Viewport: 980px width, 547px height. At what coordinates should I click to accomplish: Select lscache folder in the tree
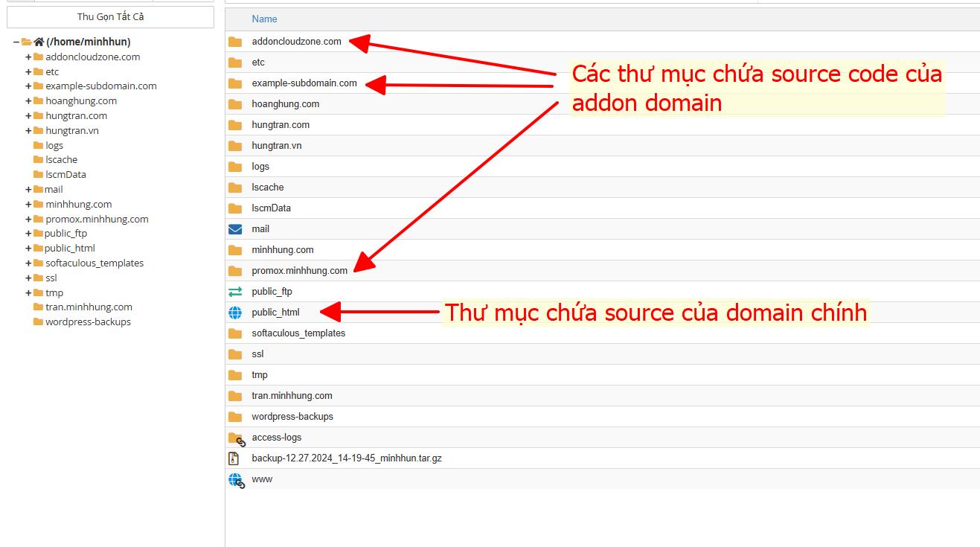[x=61, y=160]
